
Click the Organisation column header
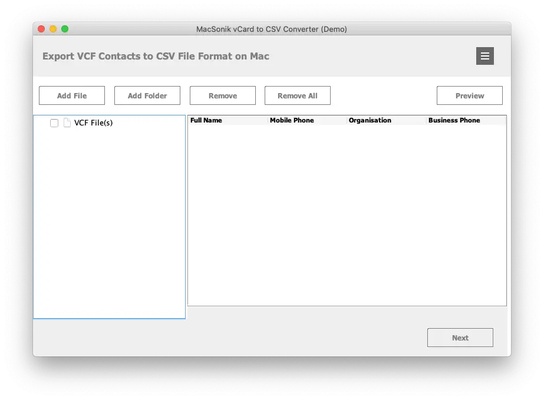386,120
